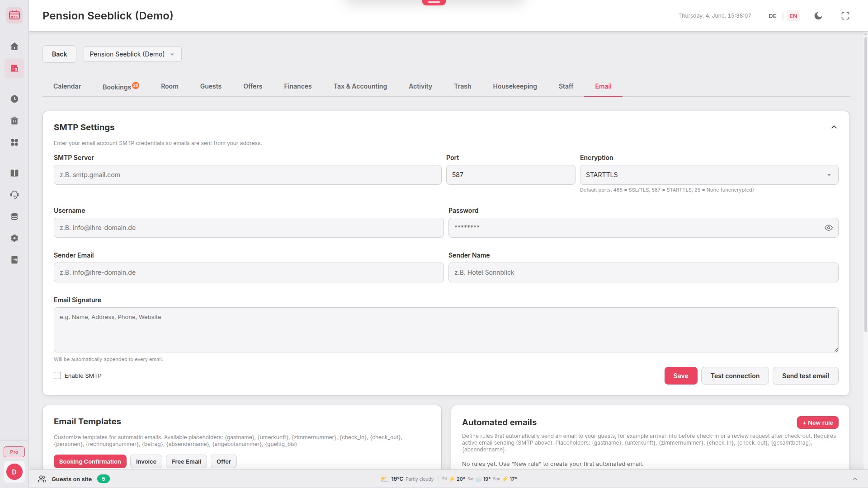Show password with the eye icon
The image size is (868, 488).
click(829, 228)
